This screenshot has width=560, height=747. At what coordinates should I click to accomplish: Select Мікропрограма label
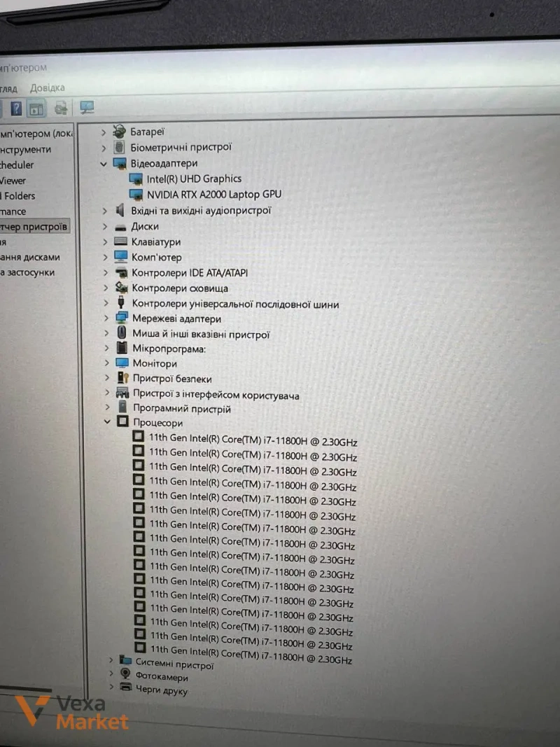pos(169,349)
